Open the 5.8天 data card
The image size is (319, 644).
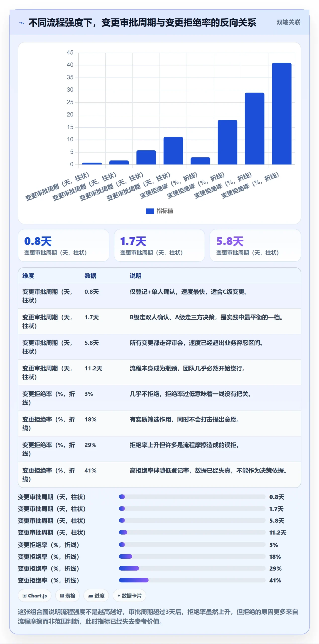click(255, 245)
